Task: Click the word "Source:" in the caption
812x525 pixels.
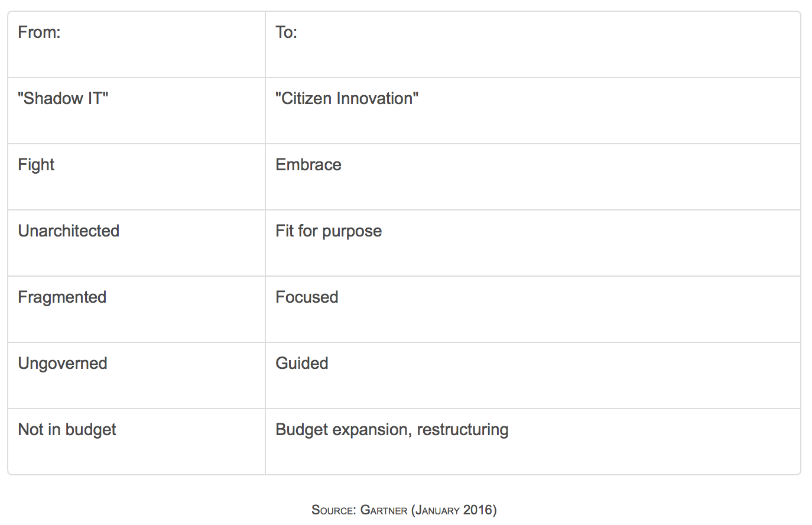Action: click(x=333, y=510)
